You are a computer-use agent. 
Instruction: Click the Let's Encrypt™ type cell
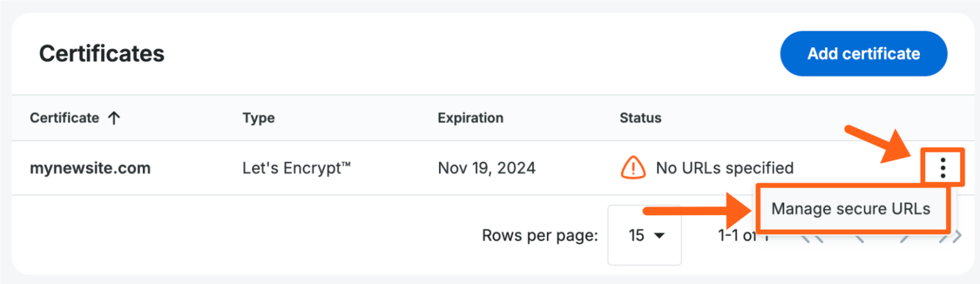(297, 168)
